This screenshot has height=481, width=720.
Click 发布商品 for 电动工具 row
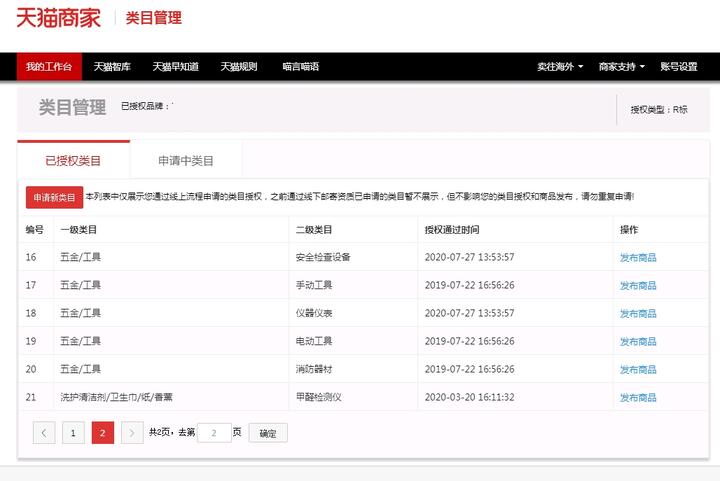click(638, 341)
